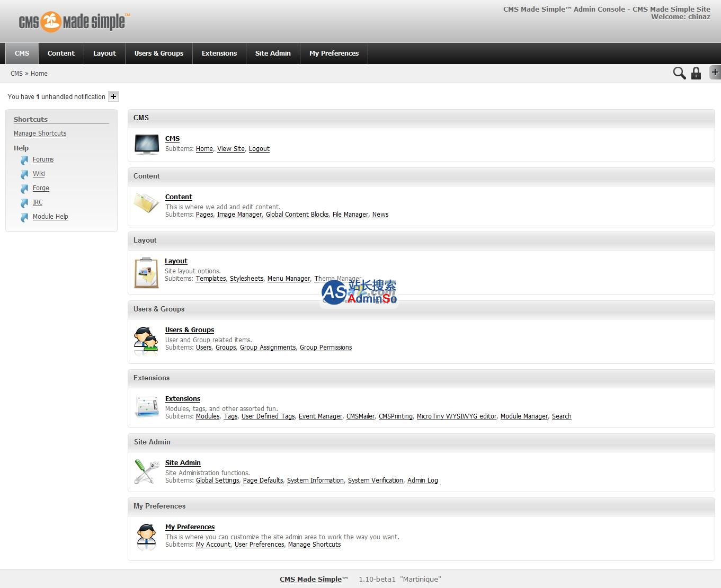
Task: Click the Site Admin tools icon
Action: 147,471
